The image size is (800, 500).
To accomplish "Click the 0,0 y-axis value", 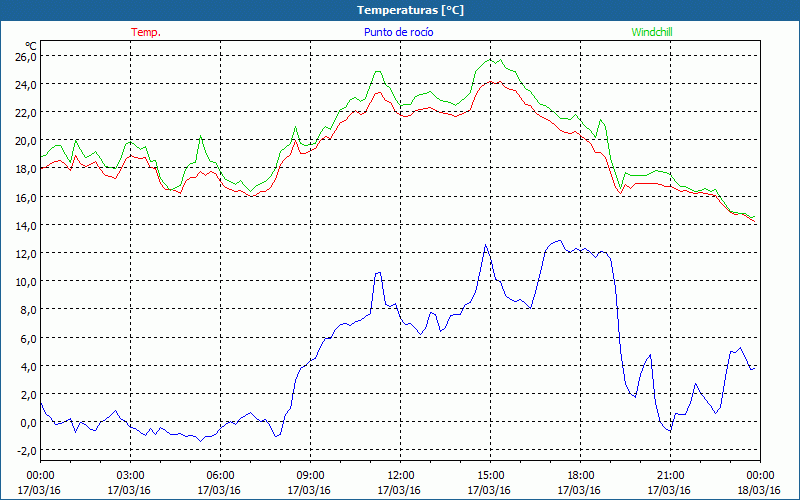I will click(28, 422).
